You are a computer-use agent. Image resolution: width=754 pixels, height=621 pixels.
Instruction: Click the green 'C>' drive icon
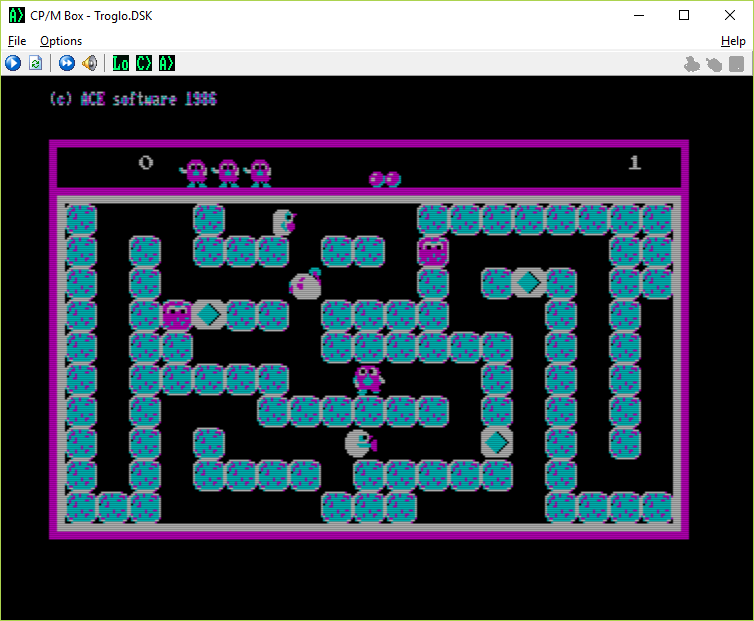pyautogui.click(x=144, y=63)
